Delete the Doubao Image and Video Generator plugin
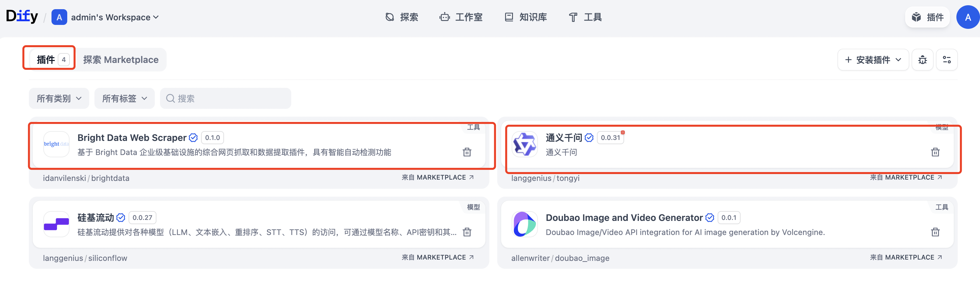 click(935, 232)
